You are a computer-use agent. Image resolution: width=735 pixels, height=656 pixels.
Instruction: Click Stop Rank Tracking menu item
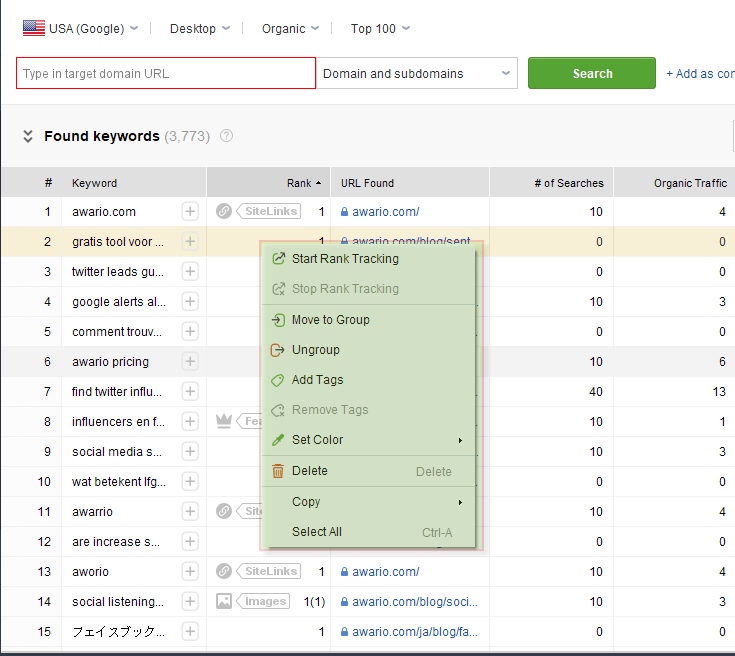pyautogui.click(x=369, y=289)
